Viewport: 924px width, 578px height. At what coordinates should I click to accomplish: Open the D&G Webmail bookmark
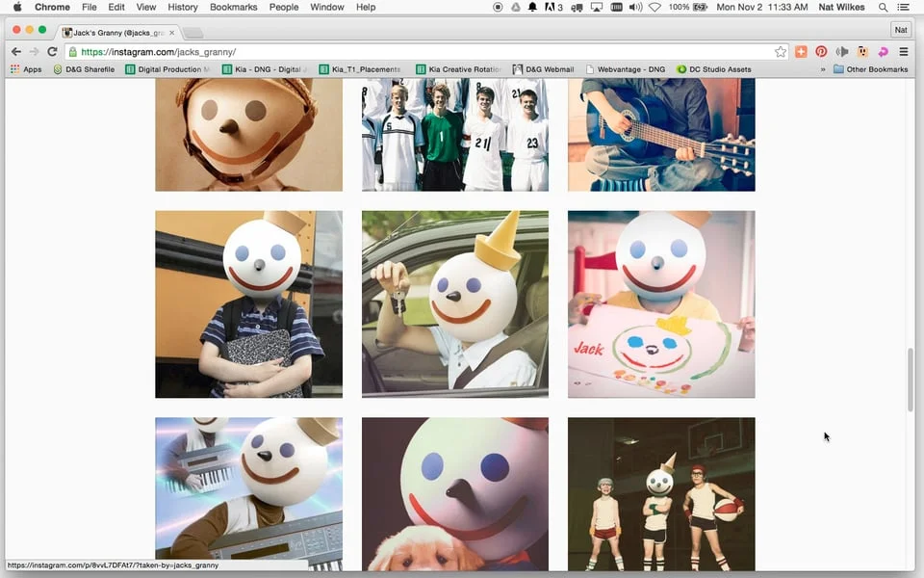point(543,69)
